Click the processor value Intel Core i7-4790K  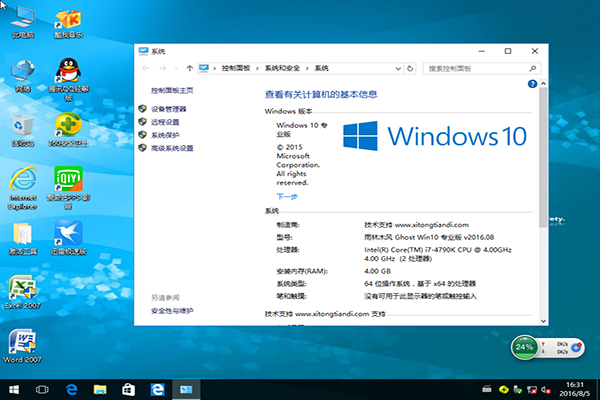pyautogui.click(x=438, y=254)
